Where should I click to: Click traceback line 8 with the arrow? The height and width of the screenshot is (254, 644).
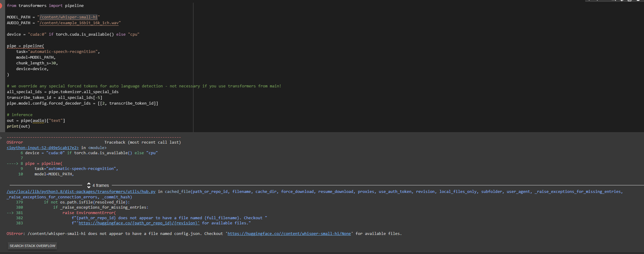click(34, 164)
